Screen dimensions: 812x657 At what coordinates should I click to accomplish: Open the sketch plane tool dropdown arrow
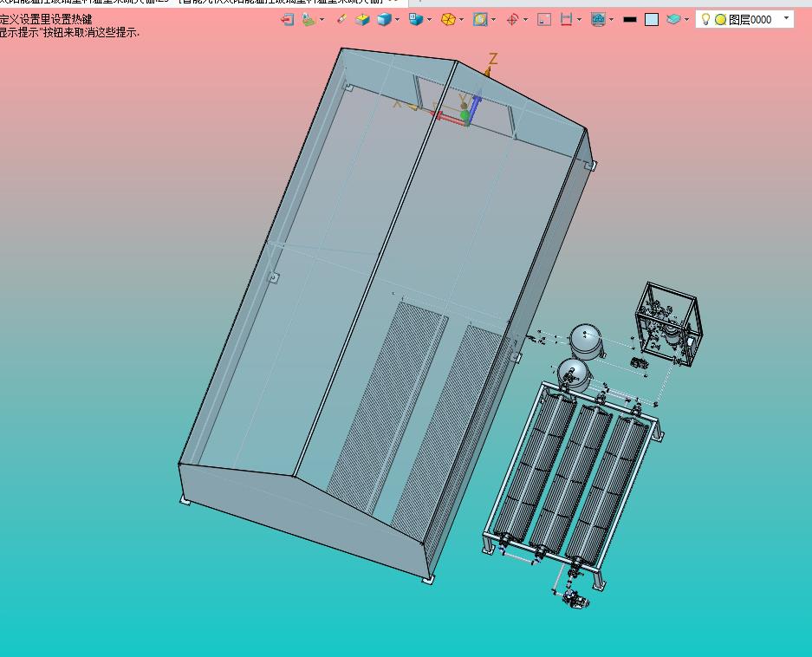pyautogui.click(x=322, y=20)
